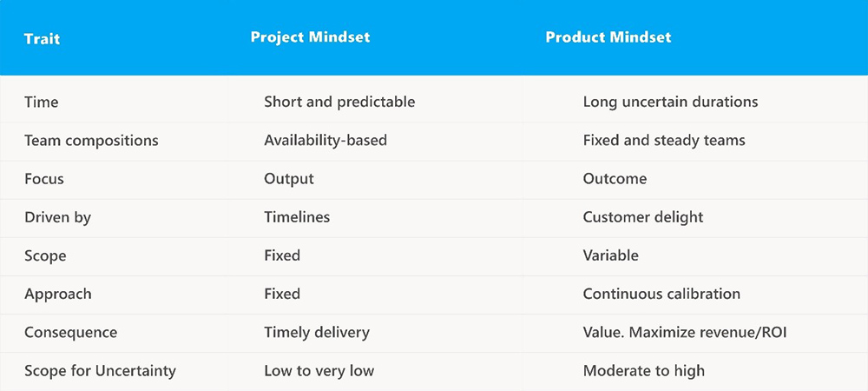Image resolution: width=868 pixels, height=391 pixels.
Task: Click the Timelines cell
Action: [297, 217]
